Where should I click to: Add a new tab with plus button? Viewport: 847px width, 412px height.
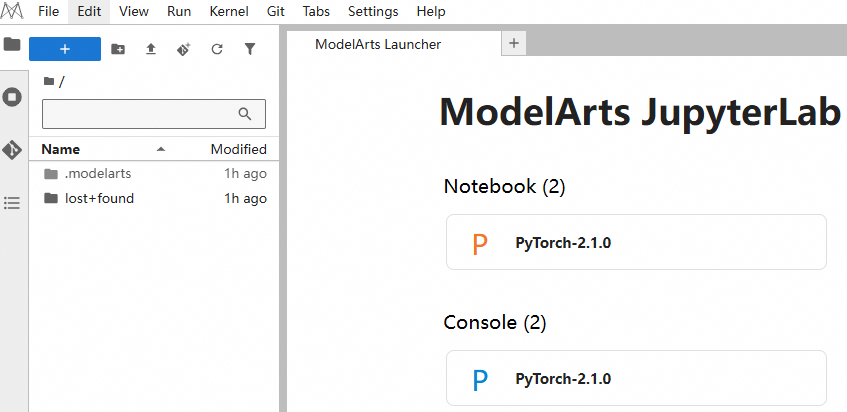514,43
